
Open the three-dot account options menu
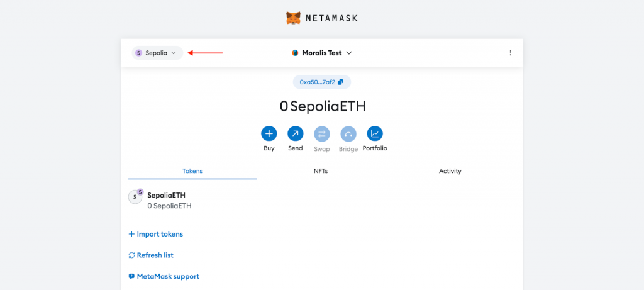pos(511,53)
